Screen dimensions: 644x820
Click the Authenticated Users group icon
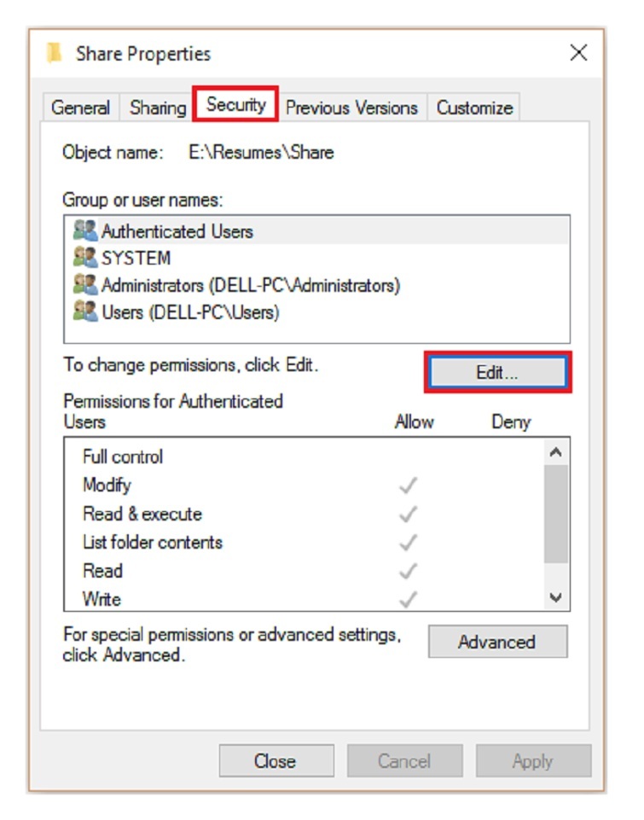click(85, 231)
